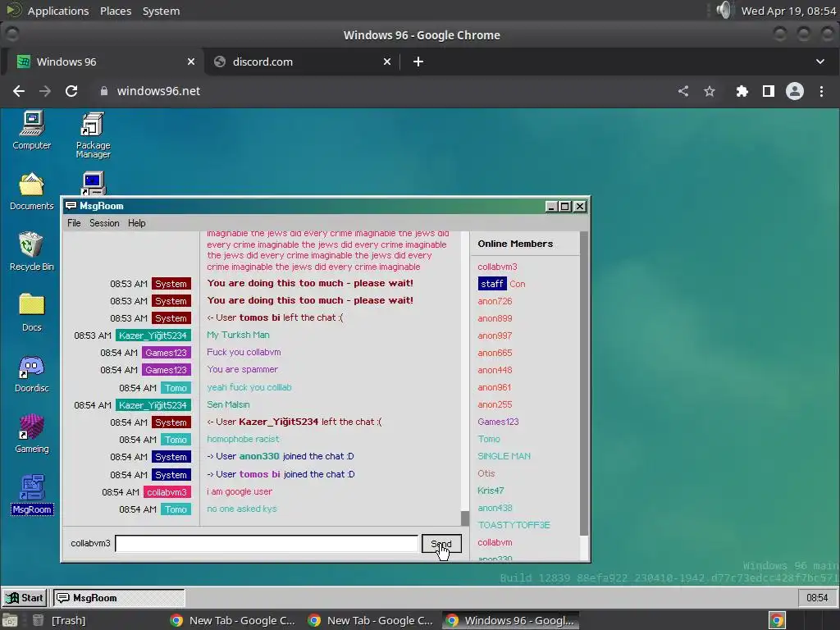Click the chat message scrollbar thumb
This screenshot has width=840, height=630.
click(x=464, y=518)
